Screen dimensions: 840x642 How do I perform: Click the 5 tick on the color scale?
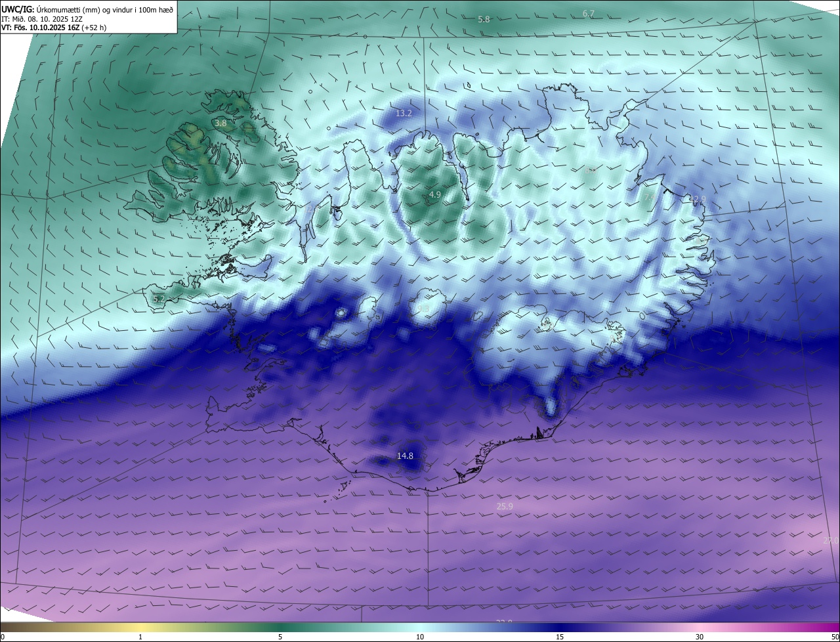pyautogui.click(x=280, y=637)
